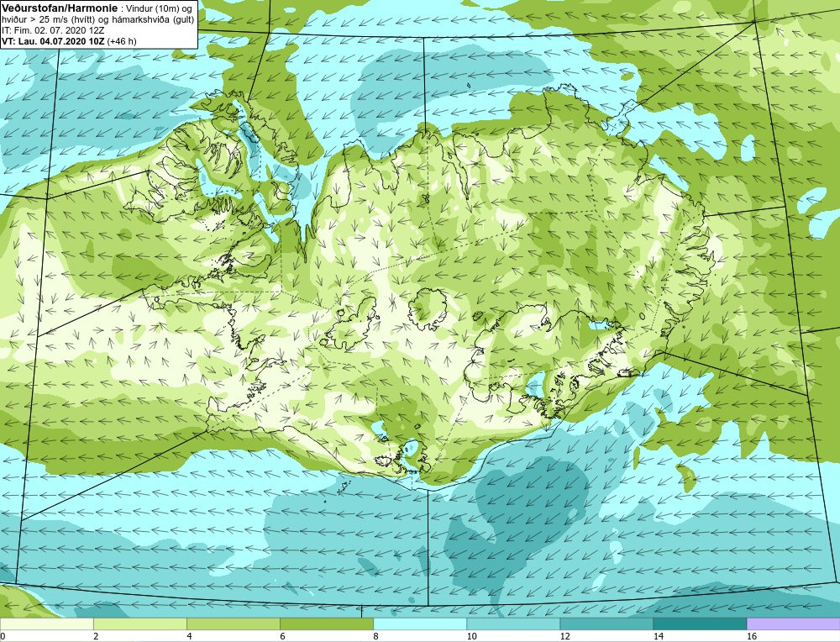Screen dimensions: 840x642
Task: Click the 2–4 m/s light green legend swatch
Action: coord(139,624)
